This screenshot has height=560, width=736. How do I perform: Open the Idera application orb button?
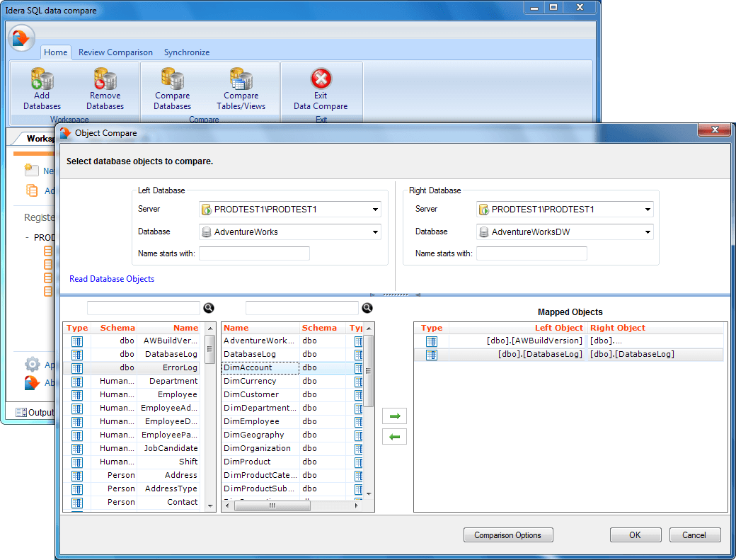coord(21,38)
